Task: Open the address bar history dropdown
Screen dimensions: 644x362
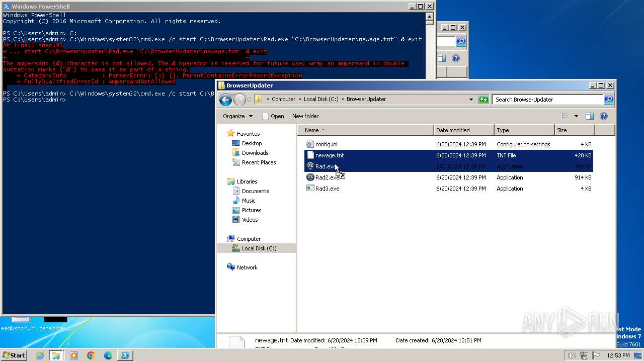Action: (471, 100)
